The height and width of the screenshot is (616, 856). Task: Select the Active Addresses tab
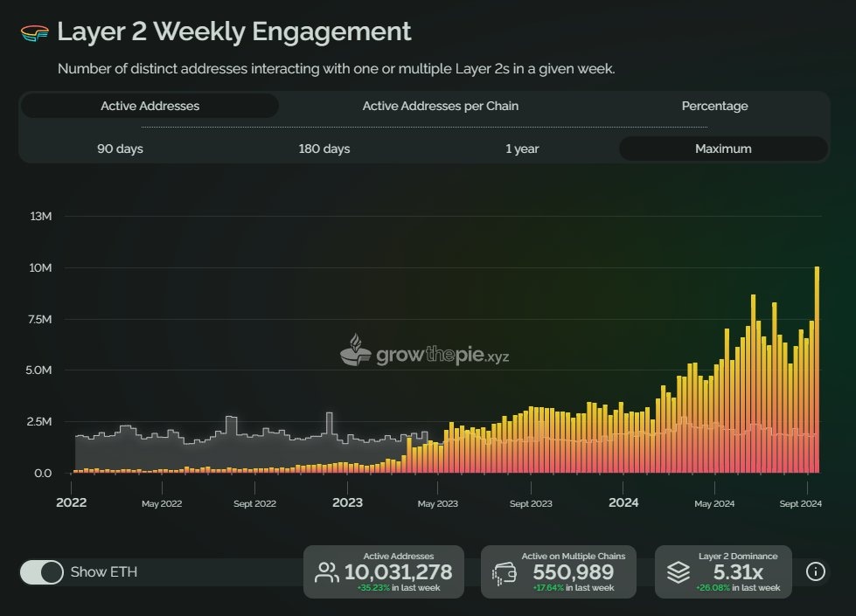[150, 106]
